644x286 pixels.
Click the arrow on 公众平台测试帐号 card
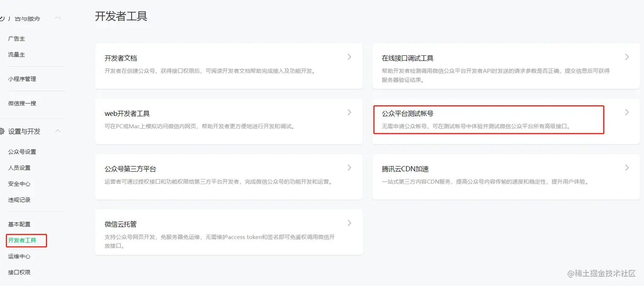coord(627,112)
